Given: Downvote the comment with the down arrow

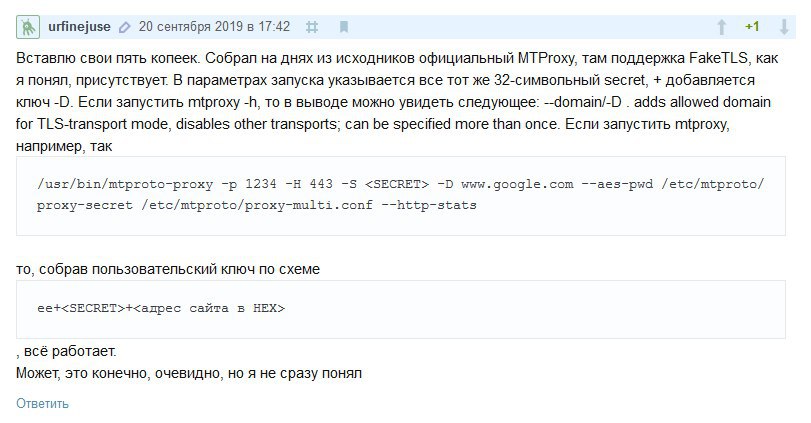Looking at the screenshot, I should coord(783,26).
